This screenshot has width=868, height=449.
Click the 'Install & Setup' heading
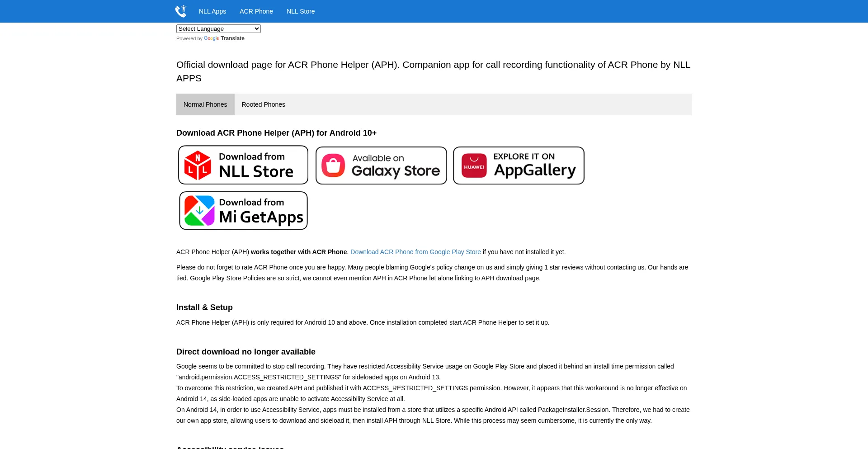[x=204, y=307]
